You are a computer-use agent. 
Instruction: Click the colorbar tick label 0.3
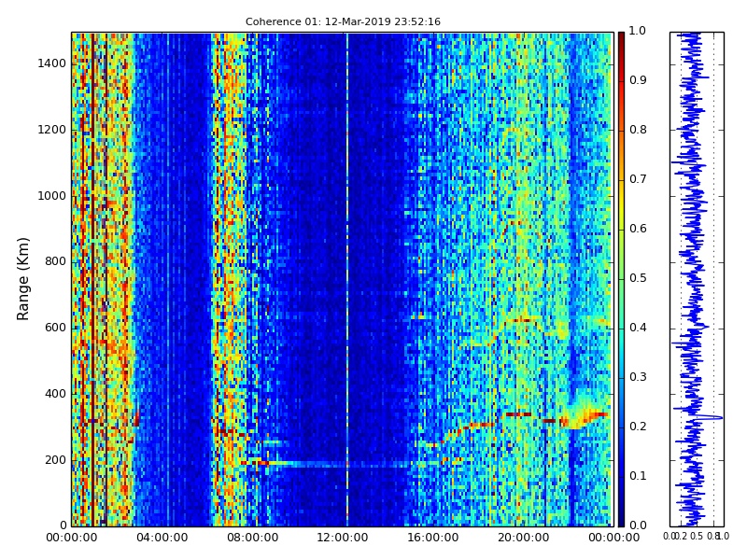[x=638, y=377]
